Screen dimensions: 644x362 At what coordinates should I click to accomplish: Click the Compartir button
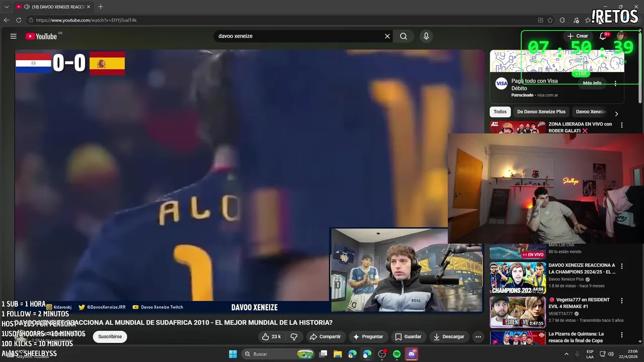pyautogui.click(x=325, y=337)
